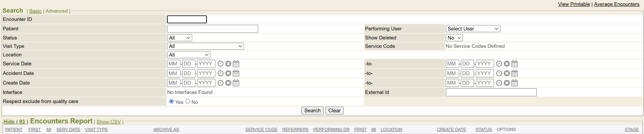Sort report by SERV DATE column
The image size is (644, 134).
[68, 130]
